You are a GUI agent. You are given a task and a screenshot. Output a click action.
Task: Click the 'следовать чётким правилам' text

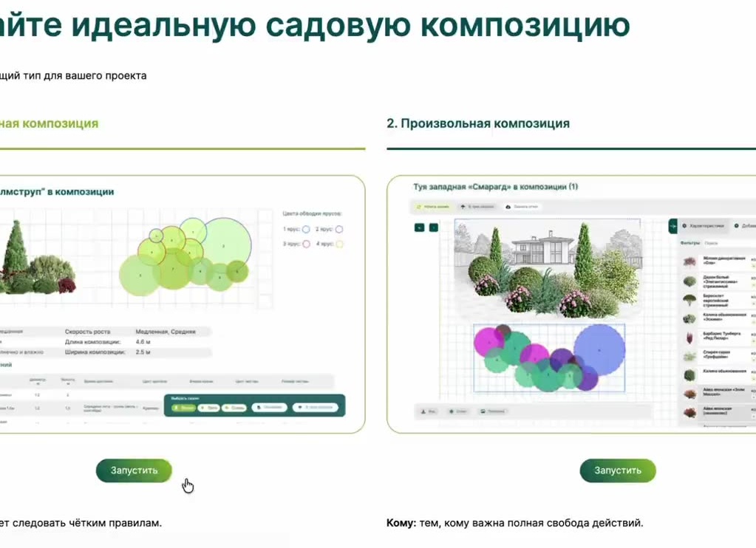86,523
